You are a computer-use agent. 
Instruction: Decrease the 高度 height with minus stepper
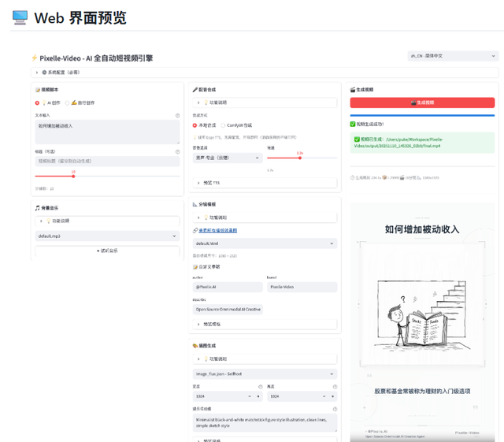point(324,396)
